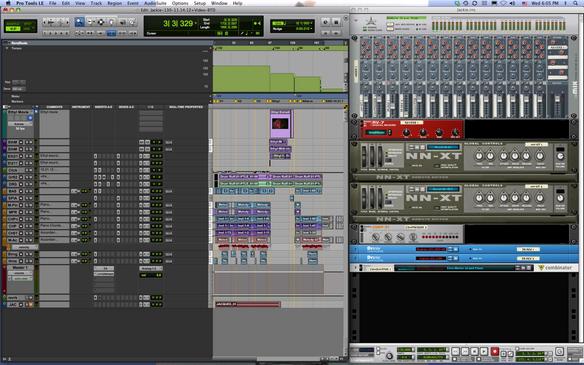
Task: Click the REAL-TIME PROPERTIES column header
Action: point(186,107)
